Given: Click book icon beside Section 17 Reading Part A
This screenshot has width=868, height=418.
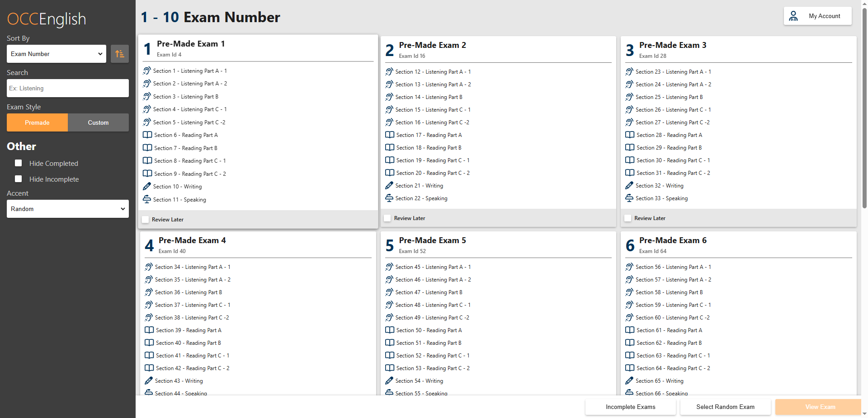Looking at the screenshot, I should coord(390,135).
